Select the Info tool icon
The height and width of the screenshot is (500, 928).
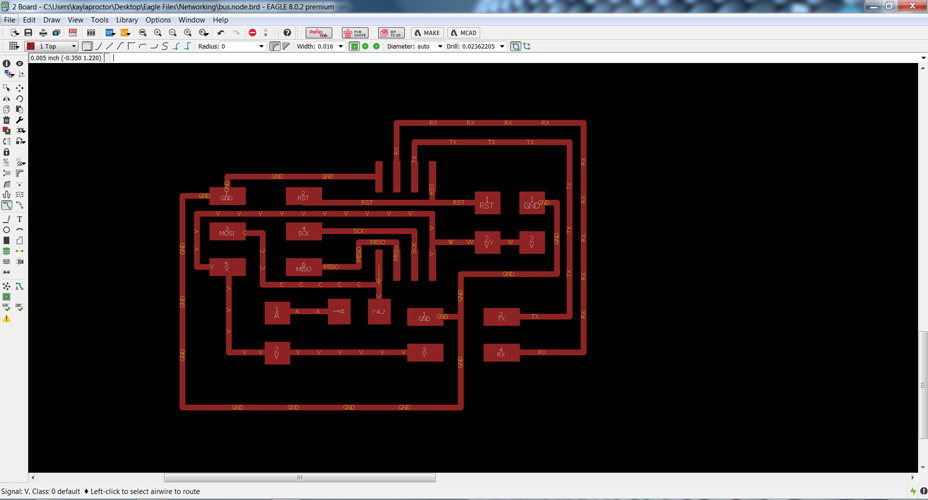coord(7,63)
